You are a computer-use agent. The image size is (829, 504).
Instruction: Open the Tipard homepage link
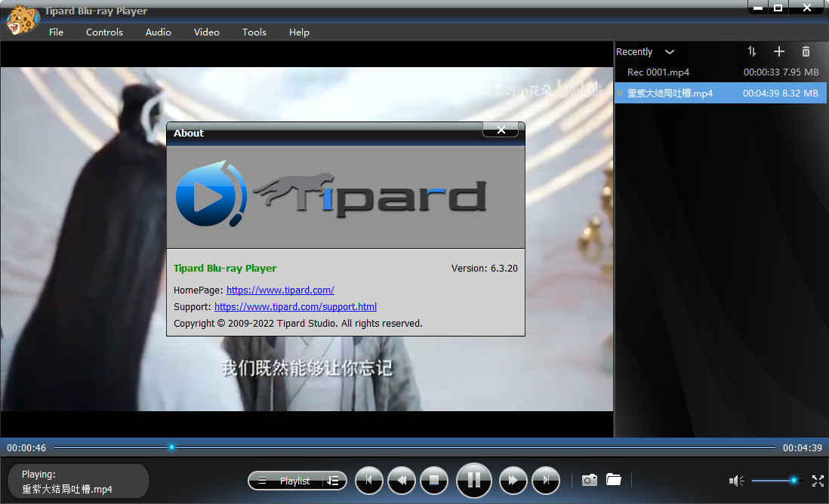point(280,290)
